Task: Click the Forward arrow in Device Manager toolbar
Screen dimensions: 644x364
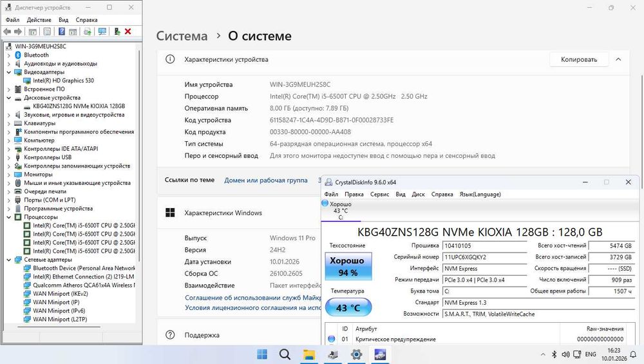Action: (x=17, y=32)
